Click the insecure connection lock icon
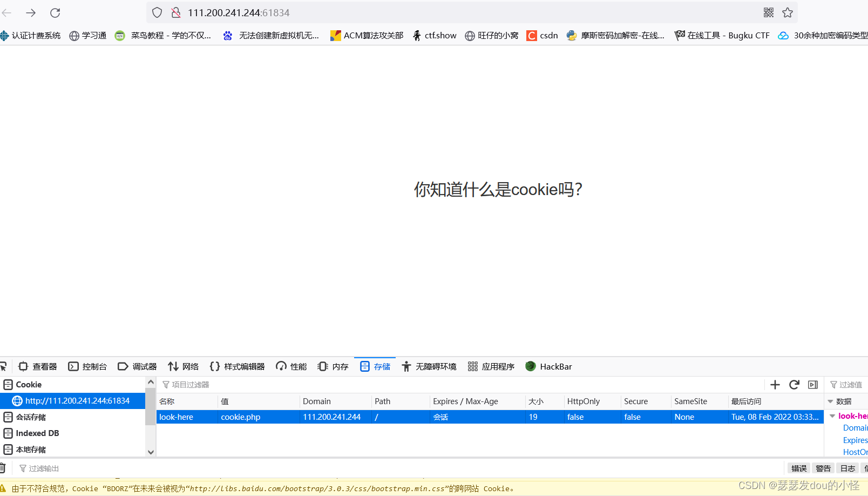 click(175, 12)
